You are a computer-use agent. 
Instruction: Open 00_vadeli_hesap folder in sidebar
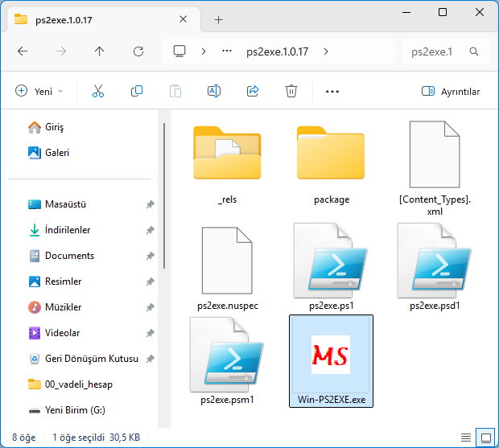70,384
